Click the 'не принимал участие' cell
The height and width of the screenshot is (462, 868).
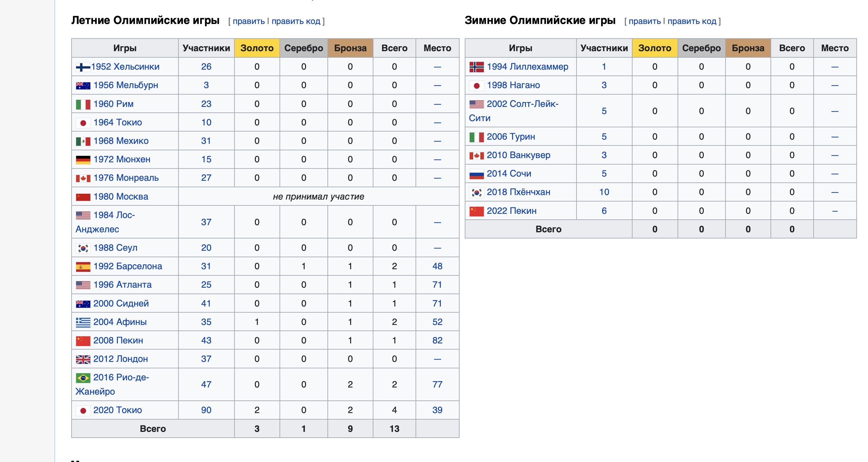pos(318,196)
